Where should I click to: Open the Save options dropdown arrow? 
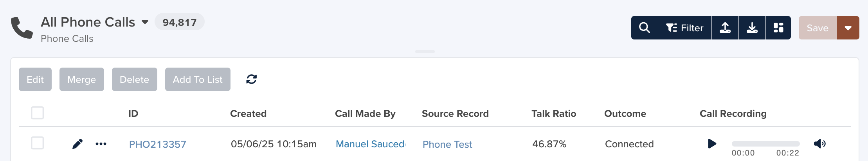[x=848, y=28]
